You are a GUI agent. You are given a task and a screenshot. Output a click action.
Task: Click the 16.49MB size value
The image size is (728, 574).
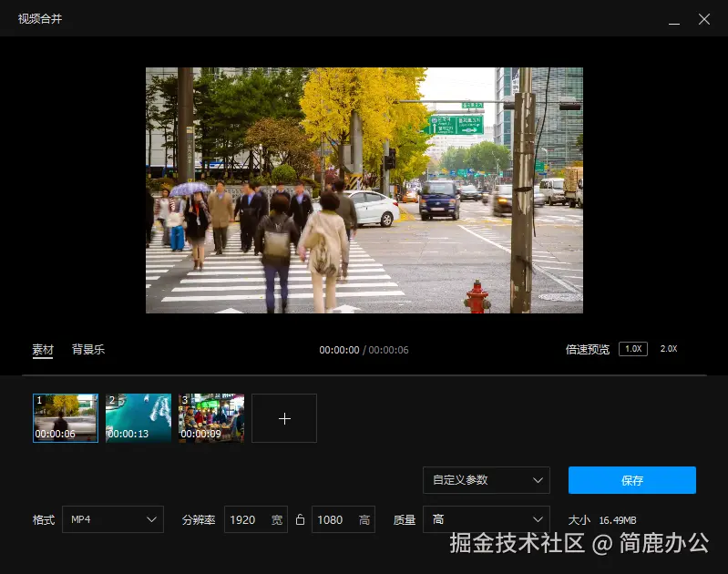coord(618,520)
